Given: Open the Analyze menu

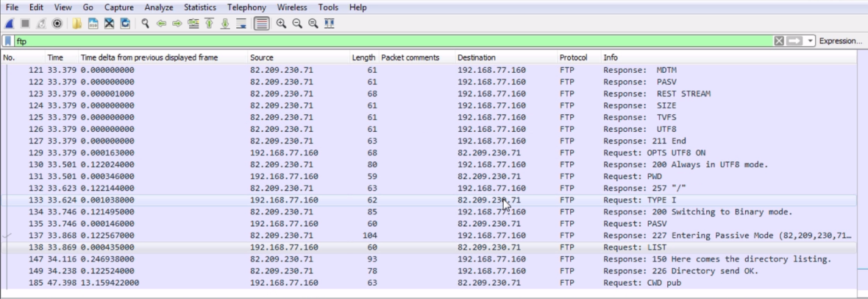Looking at the screenshot, I should (159, 7).
